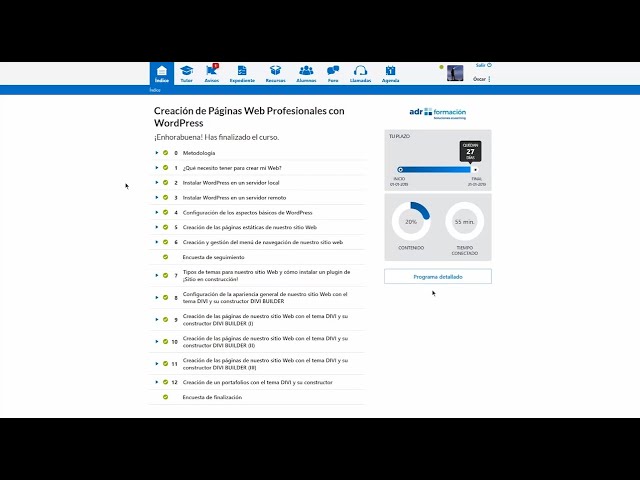Click the green online status dot

pos(441,67)
